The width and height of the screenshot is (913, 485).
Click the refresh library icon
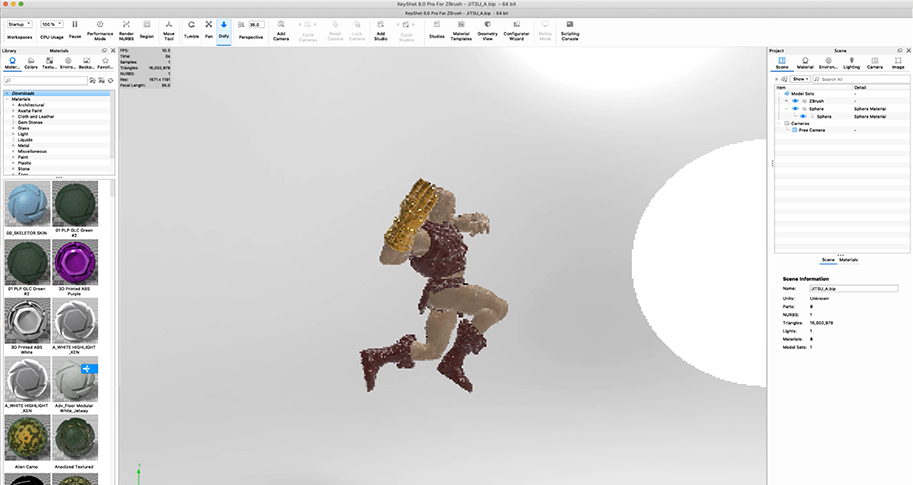click(111, 80)
